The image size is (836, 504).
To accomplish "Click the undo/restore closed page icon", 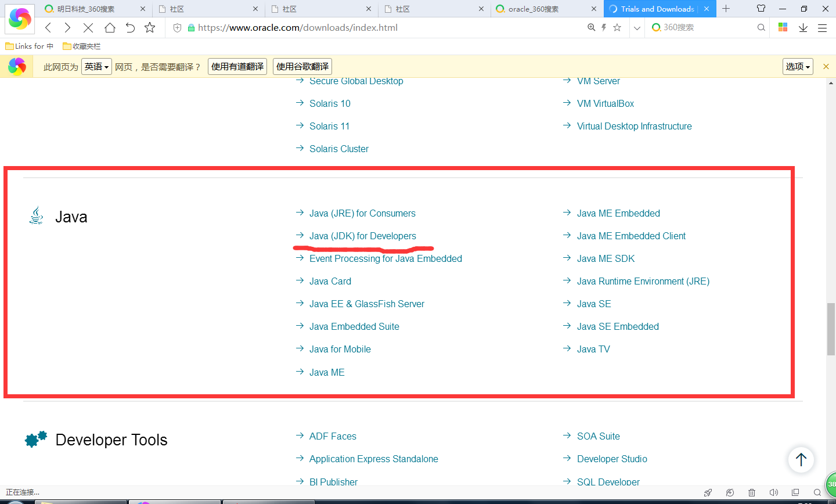I will 130,27.
